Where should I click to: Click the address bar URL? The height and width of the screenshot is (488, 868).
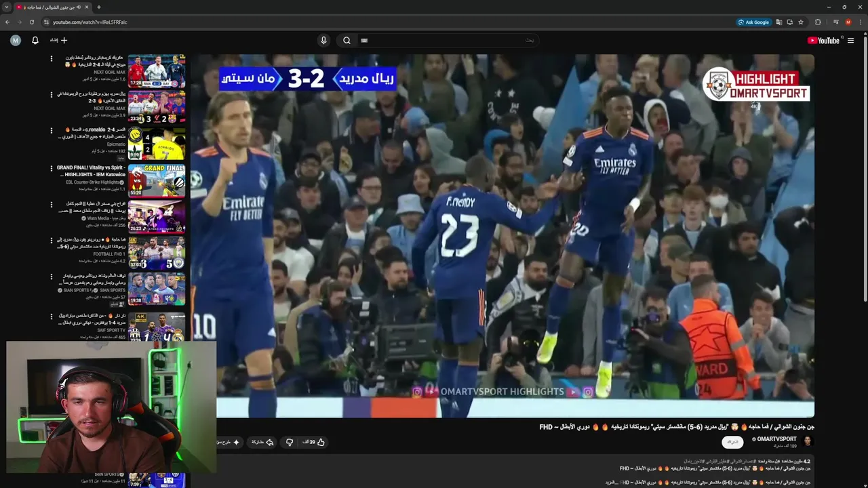tap(90, 22)
